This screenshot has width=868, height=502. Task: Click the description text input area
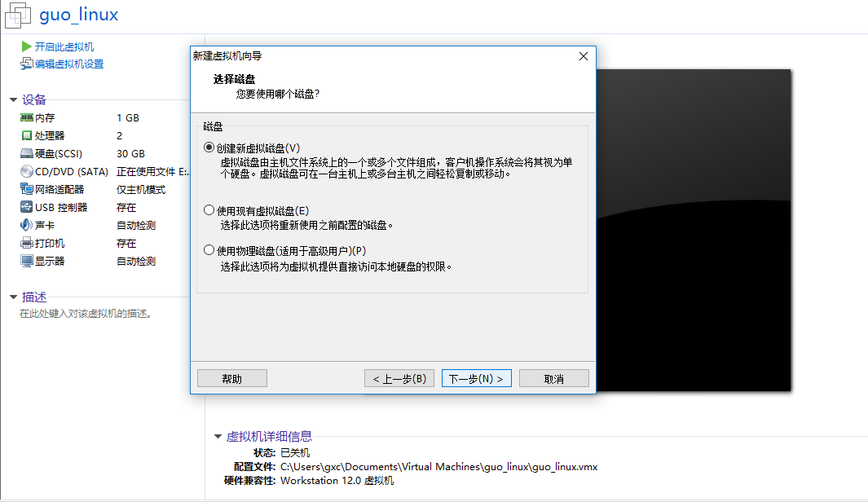pyautogui.click(x=86, y=314)
